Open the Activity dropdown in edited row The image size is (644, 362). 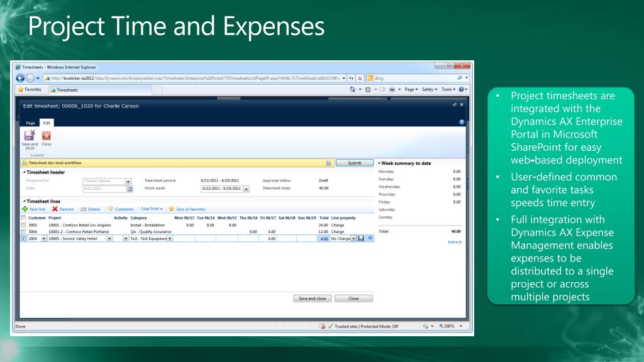[126, 238]
